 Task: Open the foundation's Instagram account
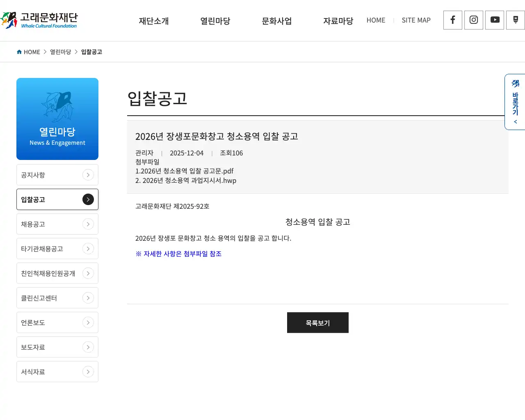[473, 20]
